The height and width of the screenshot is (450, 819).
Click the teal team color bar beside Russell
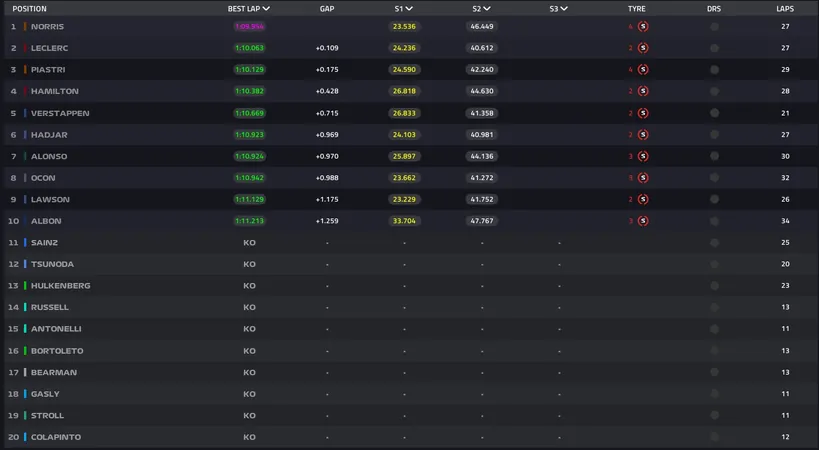[x=25, y=307]
